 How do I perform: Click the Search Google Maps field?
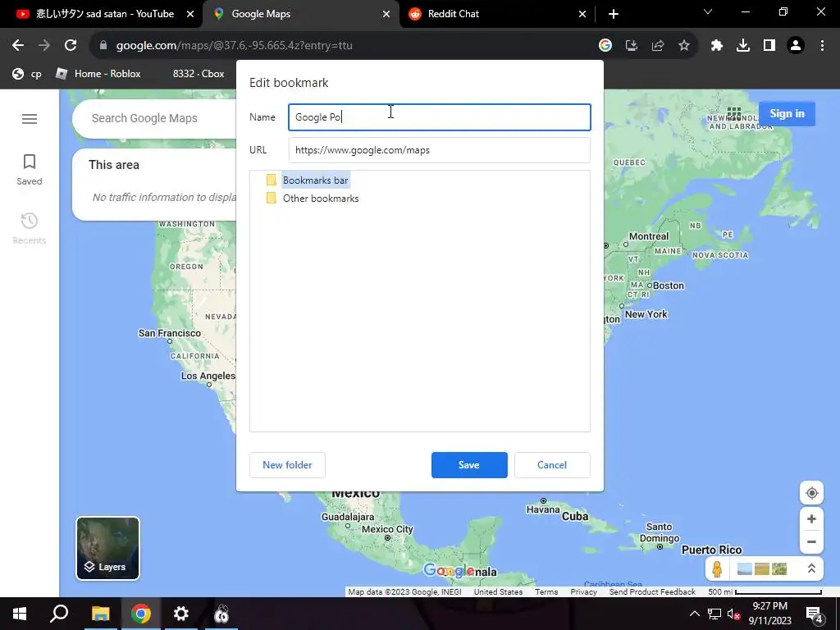tap(155, 118)
